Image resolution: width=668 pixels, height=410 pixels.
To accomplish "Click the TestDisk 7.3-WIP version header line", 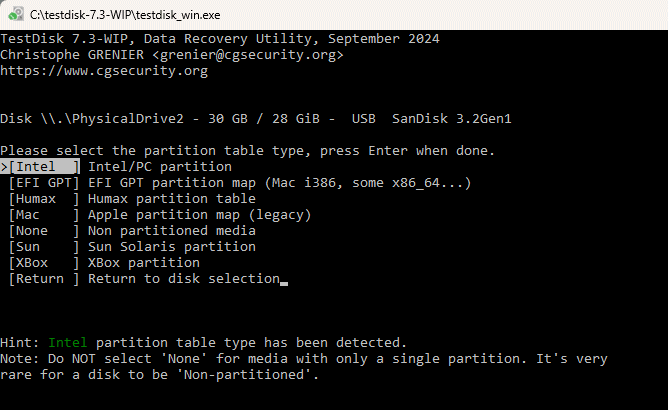I will (220, 39).
